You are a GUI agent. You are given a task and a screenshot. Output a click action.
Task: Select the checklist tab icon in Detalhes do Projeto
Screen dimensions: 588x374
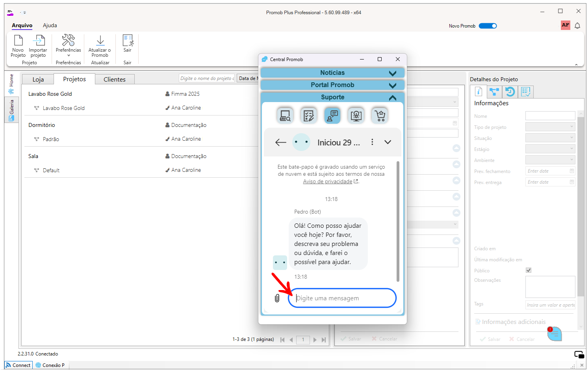(526, 92)
